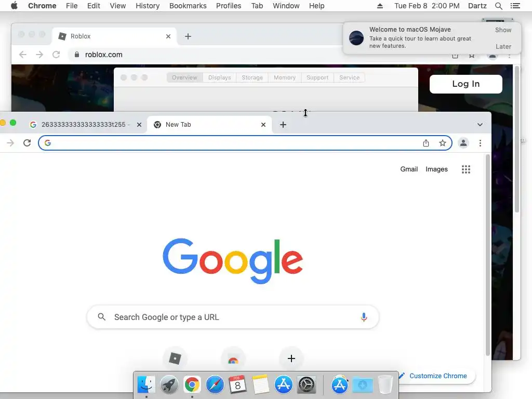Open the Support tab in About This Mac
The image size is (532, 399).
[x=317, y=78]
